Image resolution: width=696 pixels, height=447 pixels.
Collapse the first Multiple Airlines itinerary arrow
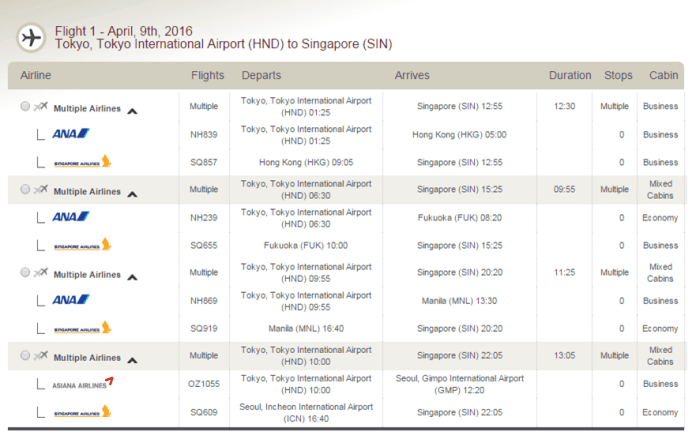[x=132, y=111]
